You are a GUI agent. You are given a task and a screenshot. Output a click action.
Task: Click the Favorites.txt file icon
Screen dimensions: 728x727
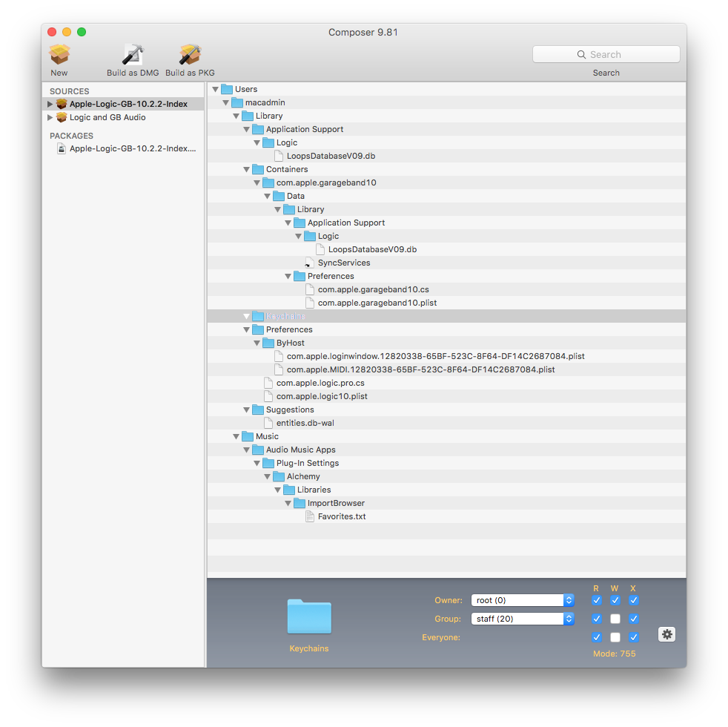point(310,517)
